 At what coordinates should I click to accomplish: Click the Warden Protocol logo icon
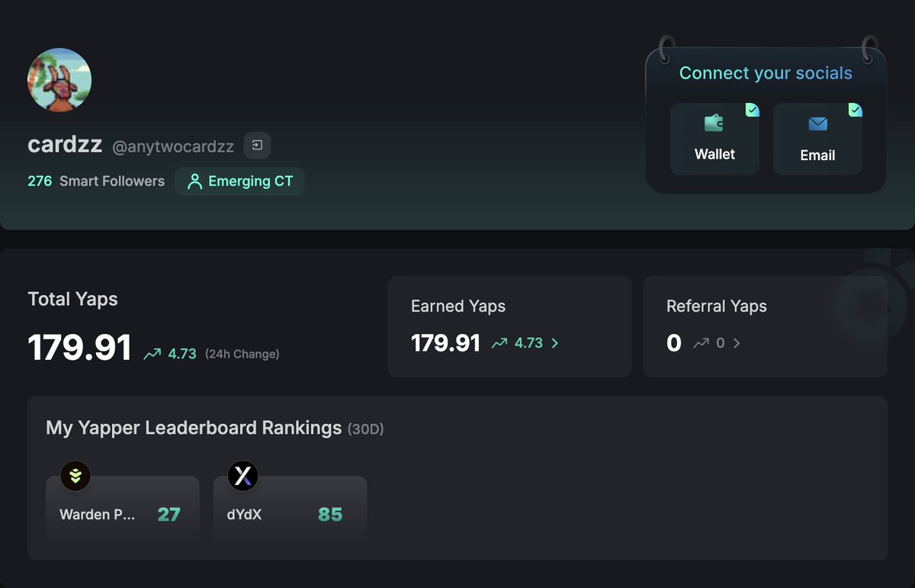pyautogui.click(x=75, y=476)
